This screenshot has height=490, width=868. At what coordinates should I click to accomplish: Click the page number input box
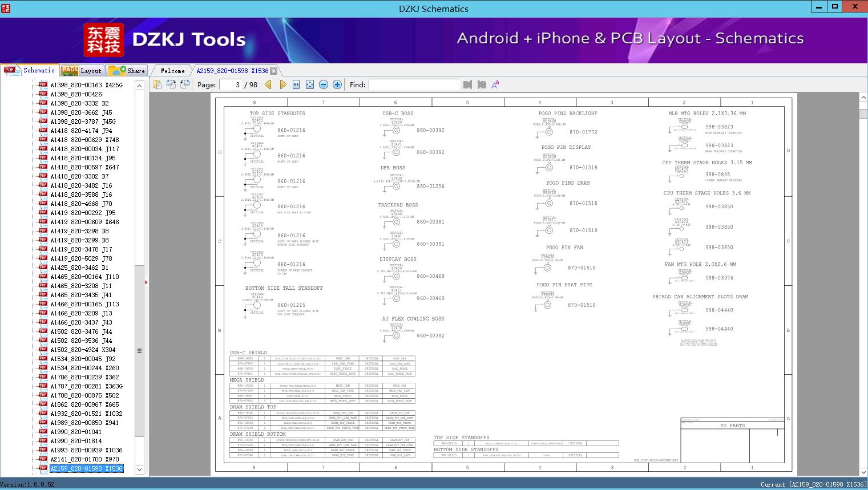click(x=230, y=84)
